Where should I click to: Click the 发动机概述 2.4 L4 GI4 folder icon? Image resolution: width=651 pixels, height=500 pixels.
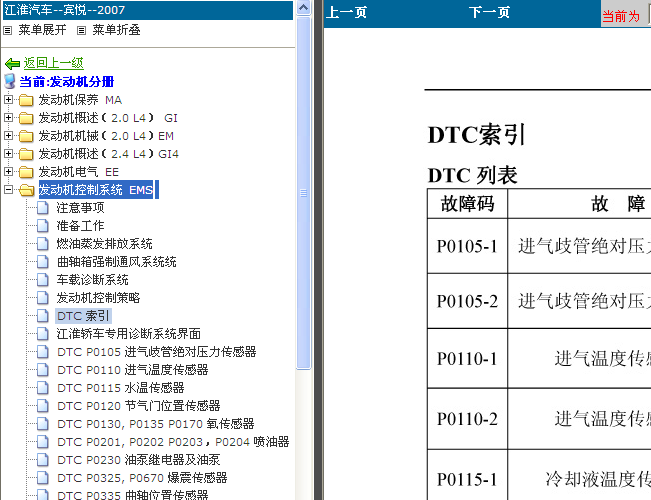click(x=26, y=154)
